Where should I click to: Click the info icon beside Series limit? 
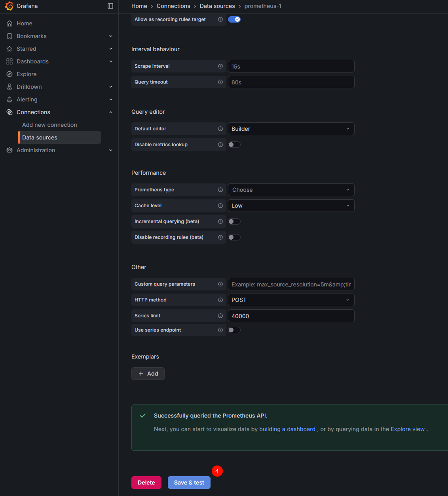220,316
